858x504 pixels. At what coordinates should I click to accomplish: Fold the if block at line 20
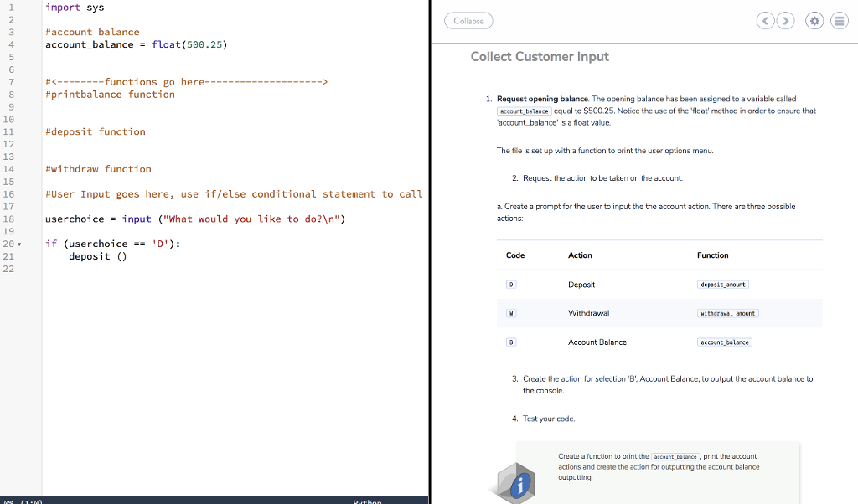(x=20, y=244)
